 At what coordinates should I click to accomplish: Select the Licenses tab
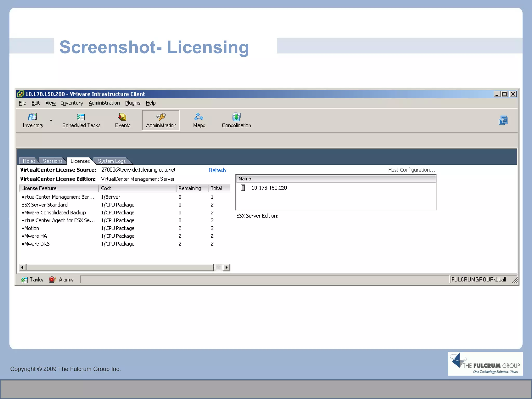coord(80,161)
